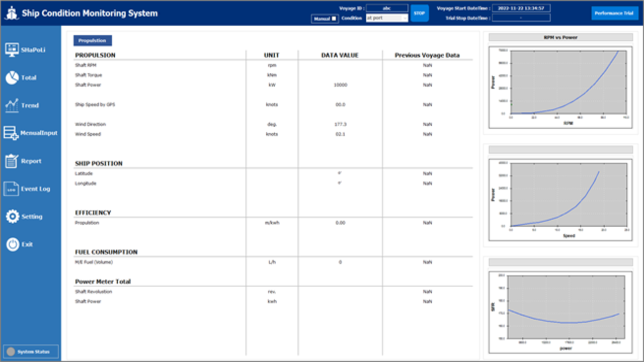The image size is (644, 362).
Task: Click the dropdown arrow beside at port
Action: point(405,18)
